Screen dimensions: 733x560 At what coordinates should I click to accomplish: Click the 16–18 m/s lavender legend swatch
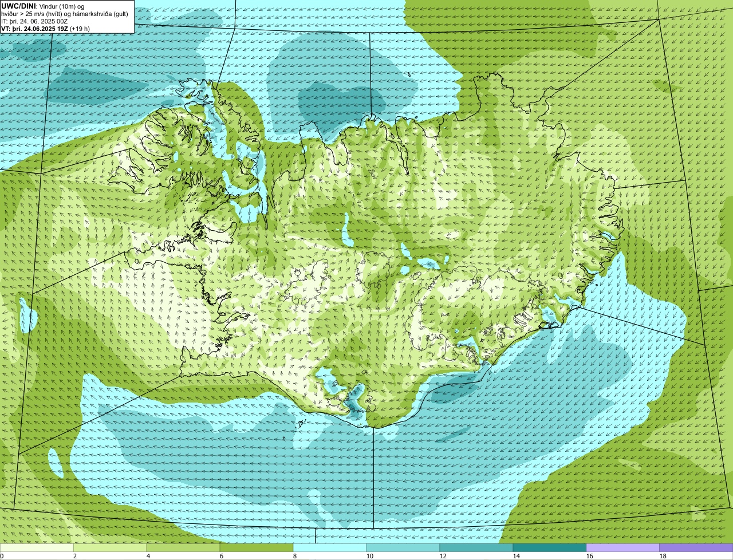tap(623, 548)
